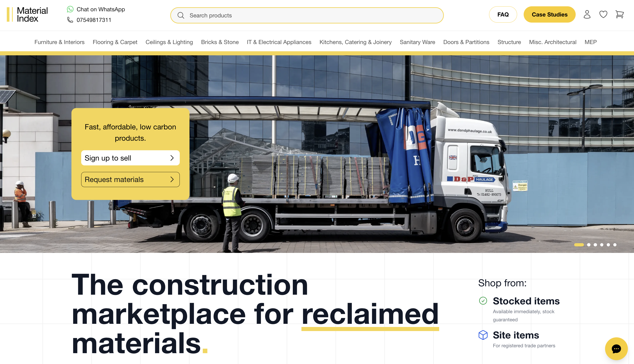Click the phone icon beside 07549817311
Viewport: 634px width, 364px height.
pos(70,20)
